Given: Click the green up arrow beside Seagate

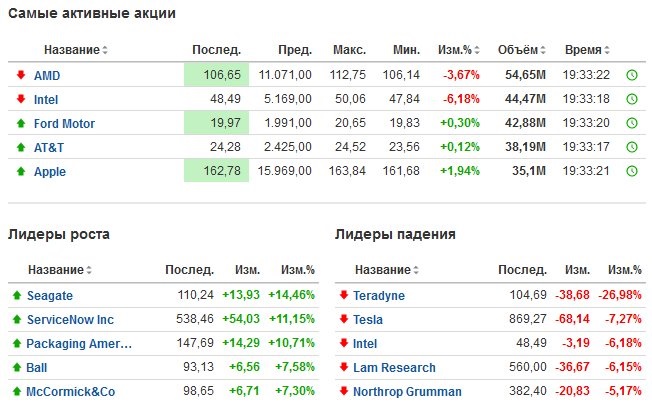Looking at the screenshot, I should pyautogui.click(x=17, y=295).
